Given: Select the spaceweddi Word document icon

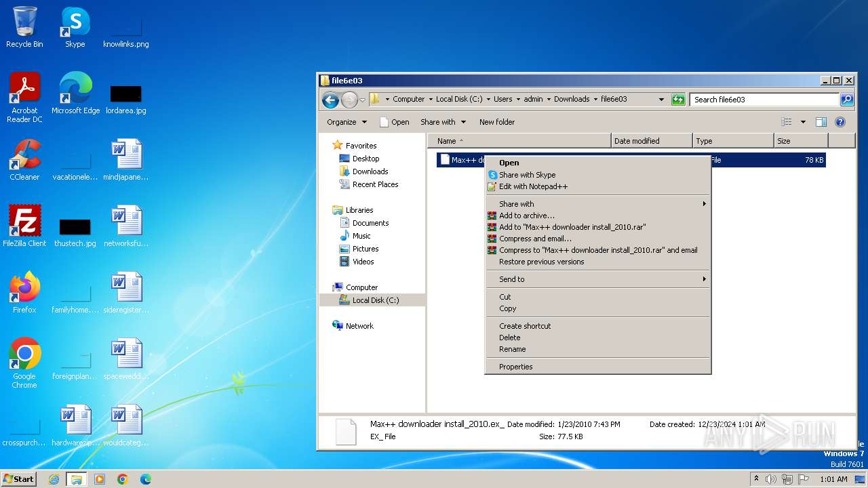Looking at the screenshot, I should tap(126, 359).
